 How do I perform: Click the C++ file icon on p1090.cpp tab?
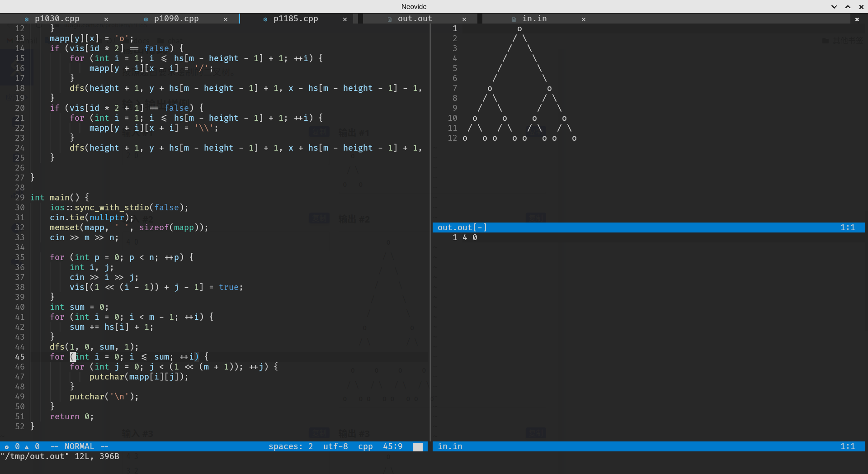click(x=146, y=19)
